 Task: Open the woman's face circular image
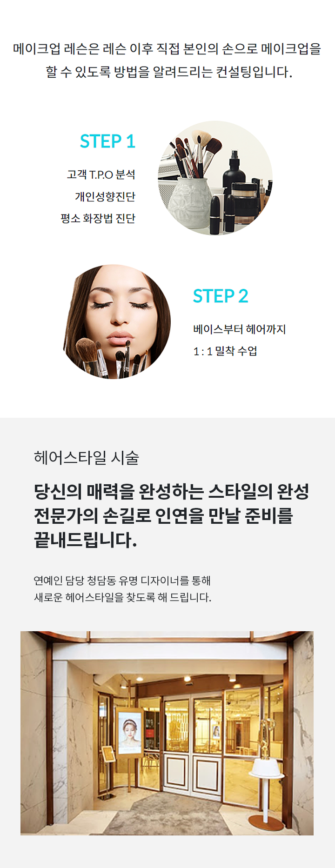tap(117, 322)
